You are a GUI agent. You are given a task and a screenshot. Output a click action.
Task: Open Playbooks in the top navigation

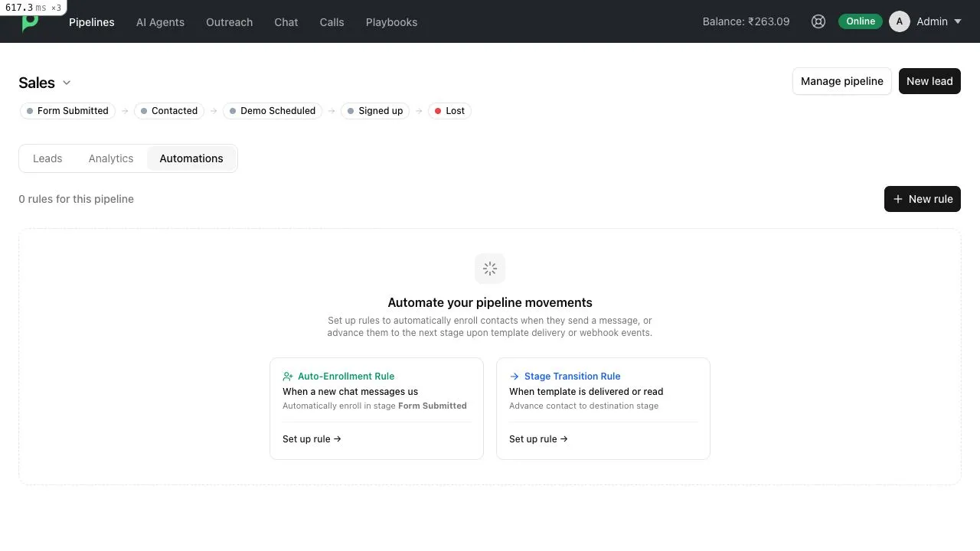(x=391, y=22)
